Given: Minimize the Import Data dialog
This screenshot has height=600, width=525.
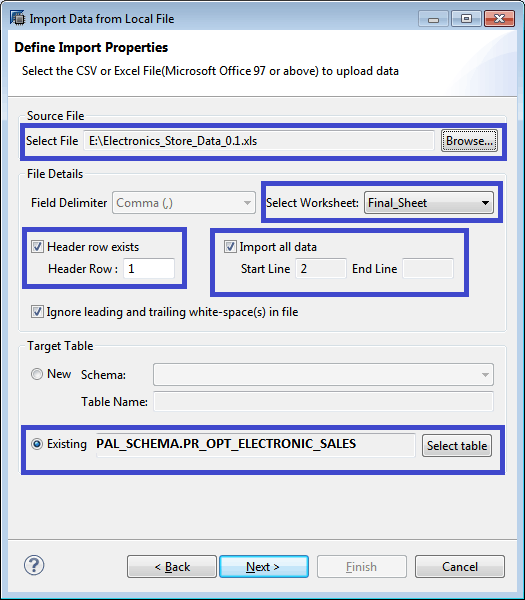Looking at the screenshot, I should [x=433, y=19].
